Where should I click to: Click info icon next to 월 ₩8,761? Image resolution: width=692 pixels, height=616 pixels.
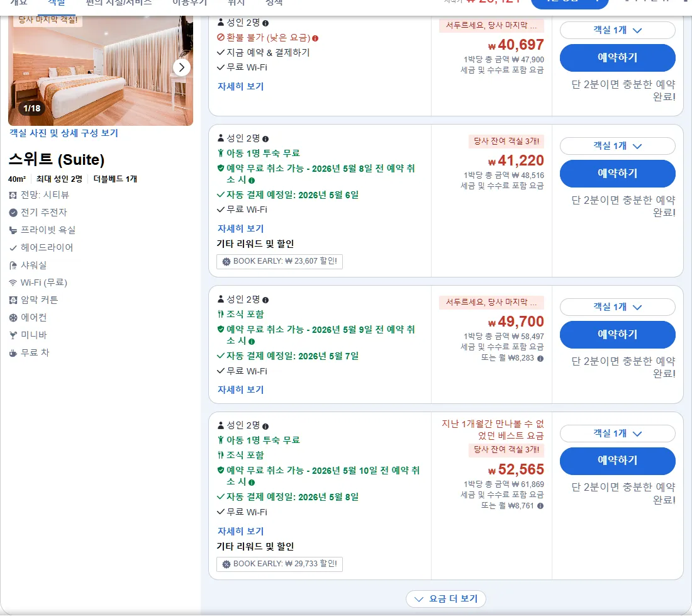540,506
